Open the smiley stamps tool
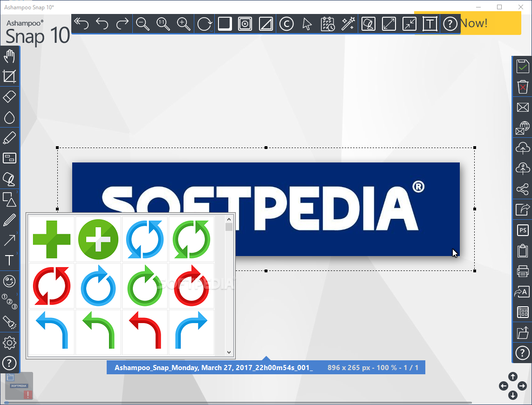The width and height of the screenshot is (532, 405). coord(9,281)
